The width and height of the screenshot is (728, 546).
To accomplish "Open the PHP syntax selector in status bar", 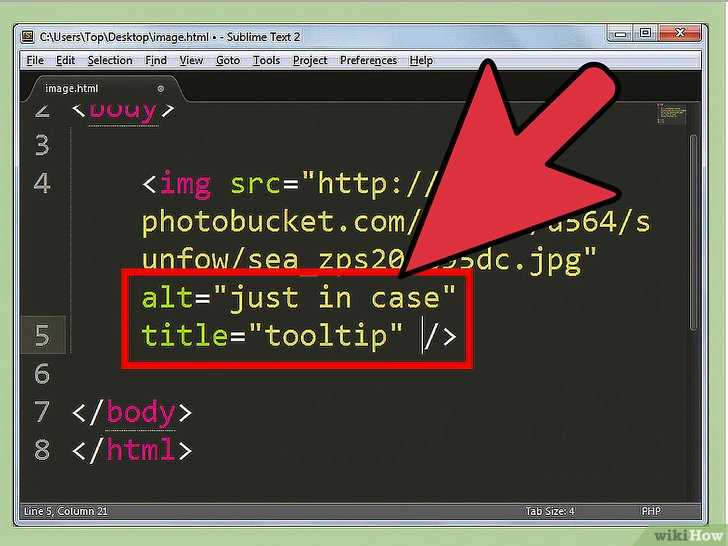I will (x=650, y=511).
